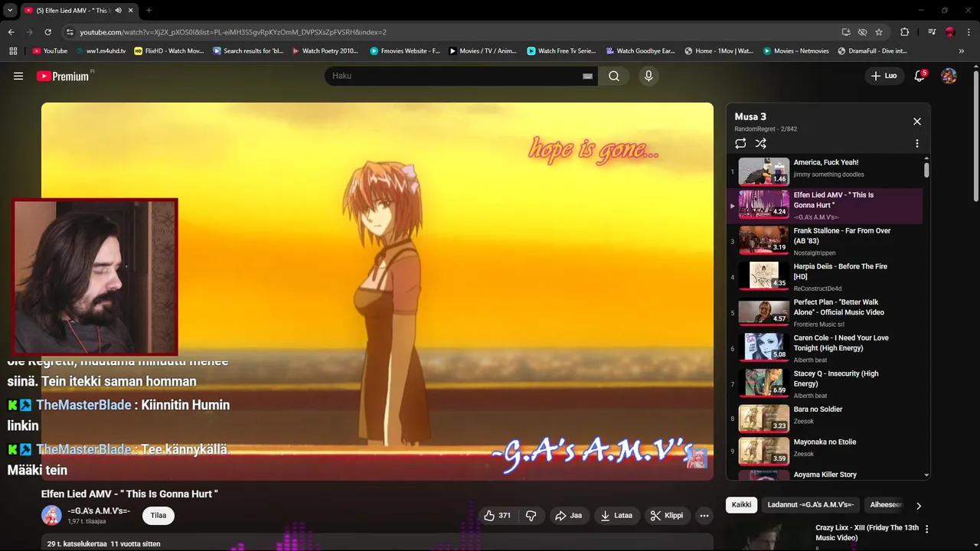Viewport: 980px width, 551px height.
Task: Open the account avatar menu
Action: pyautogui.click(x=949, y=76)
